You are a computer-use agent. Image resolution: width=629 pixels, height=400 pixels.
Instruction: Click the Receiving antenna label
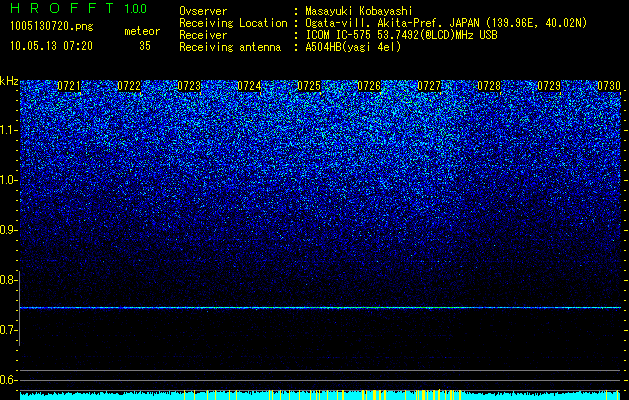(230, 47)
